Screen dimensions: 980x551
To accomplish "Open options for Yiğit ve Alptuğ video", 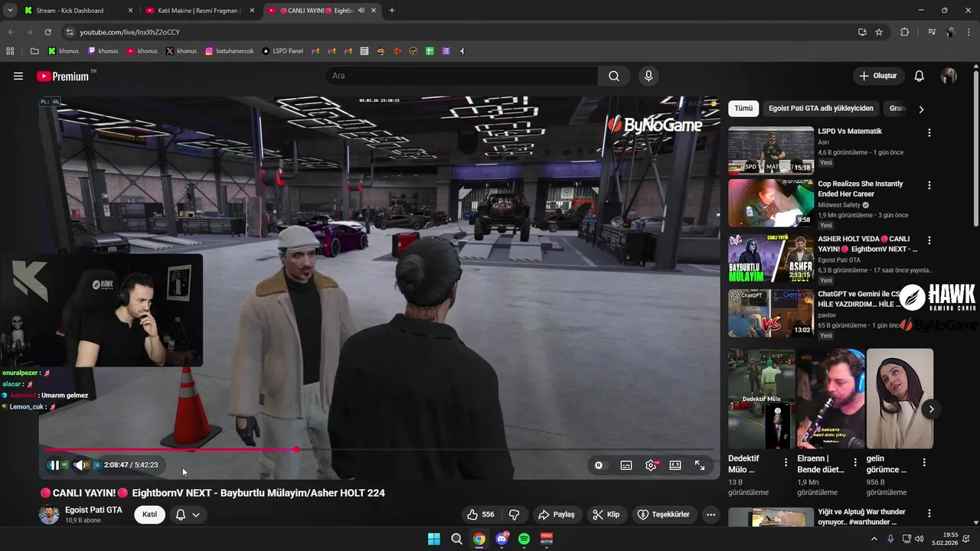I will (x=929, y=514).
